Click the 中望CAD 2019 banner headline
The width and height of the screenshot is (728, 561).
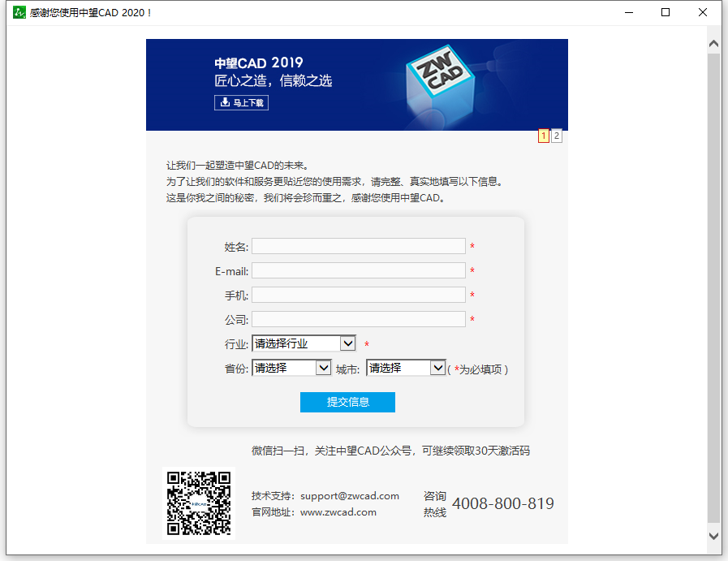[259, 63]
